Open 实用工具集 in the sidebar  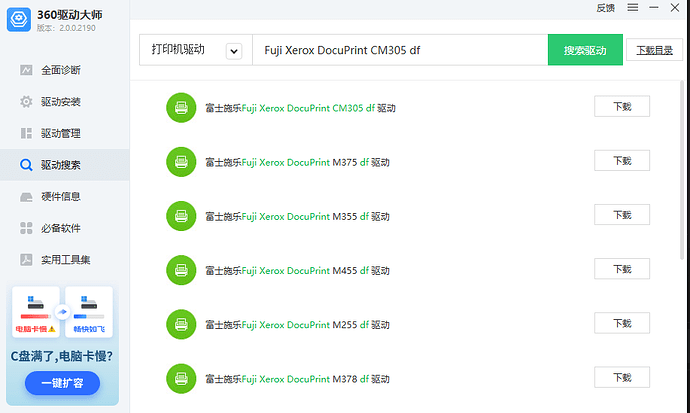point(66,260)
